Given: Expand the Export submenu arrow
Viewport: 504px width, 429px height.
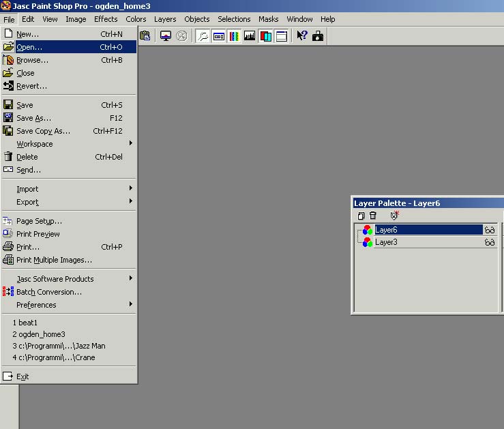Looking at the screenshot, I should click(130, 201).
